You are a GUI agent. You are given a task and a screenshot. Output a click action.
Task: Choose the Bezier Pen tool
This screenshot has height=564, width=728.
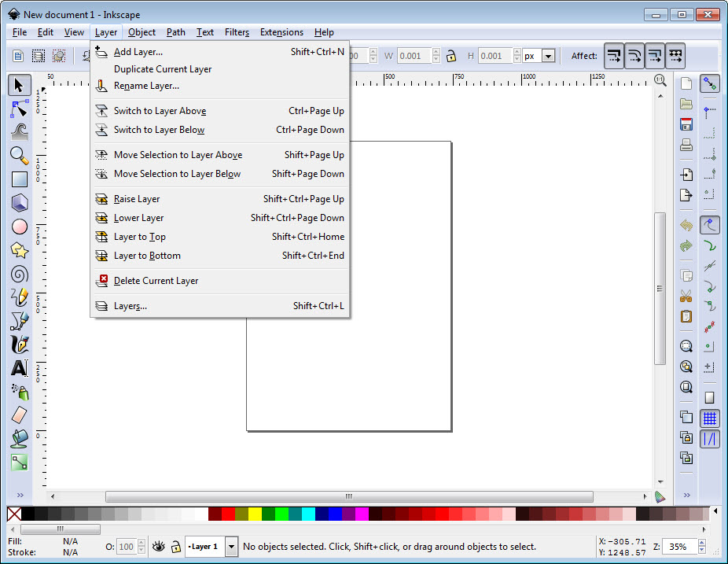pos(19,321)
